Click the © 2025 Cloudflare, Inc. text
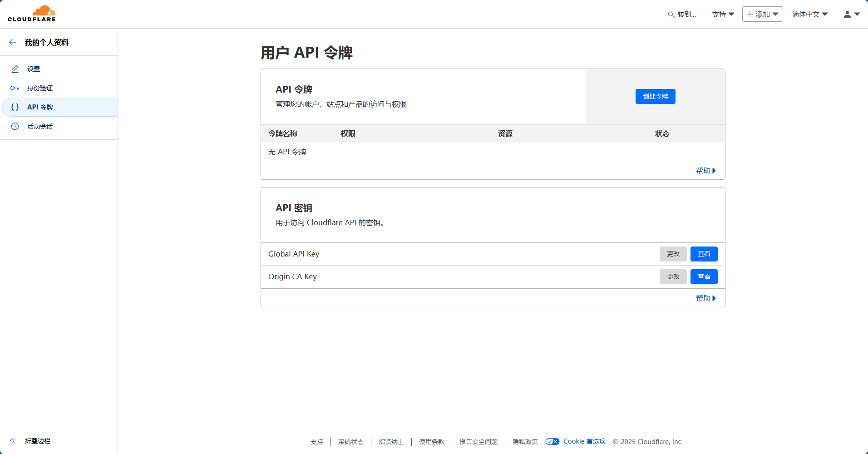 [648, 442]
